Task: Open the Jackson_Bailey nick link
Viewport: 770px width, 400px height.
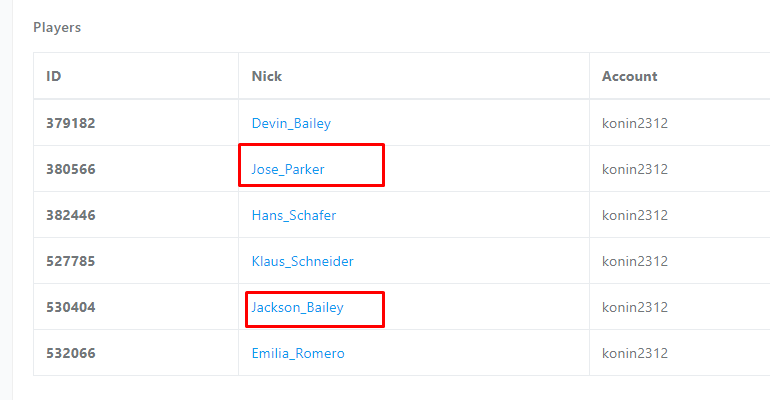Action: point(297,307)
